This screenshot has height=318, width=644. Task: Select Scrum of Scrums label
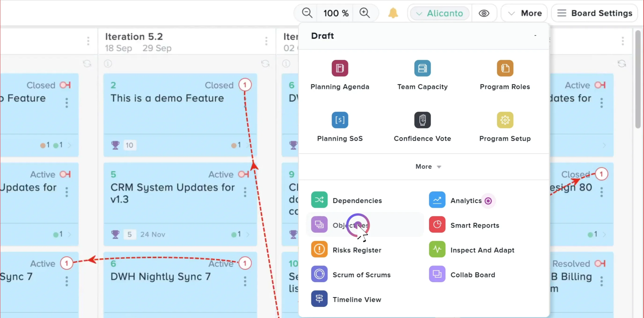362,275
